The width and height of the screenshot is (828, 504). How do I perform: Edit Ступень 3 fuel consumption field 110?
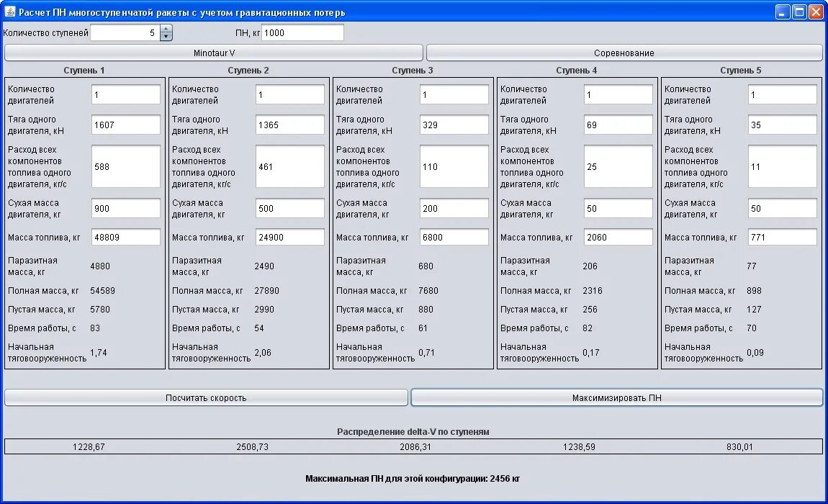click(454, 166)
